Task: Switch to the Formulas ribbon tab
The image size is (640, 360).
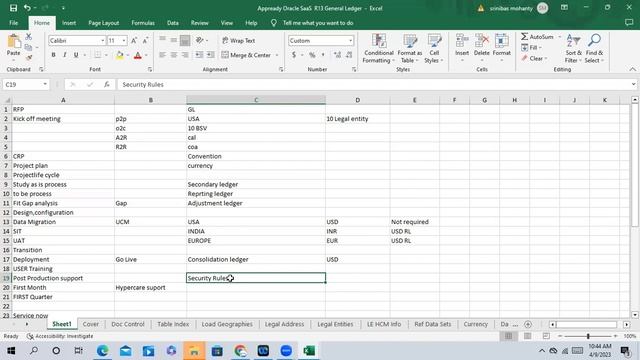Action: (143, 23)
